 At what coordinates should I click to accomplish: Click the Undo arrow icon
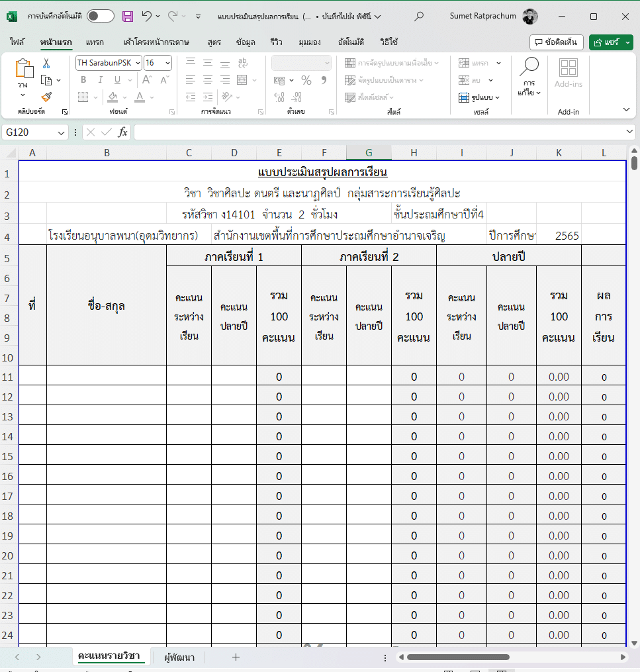pyautogui.click(x=147, y=16)
